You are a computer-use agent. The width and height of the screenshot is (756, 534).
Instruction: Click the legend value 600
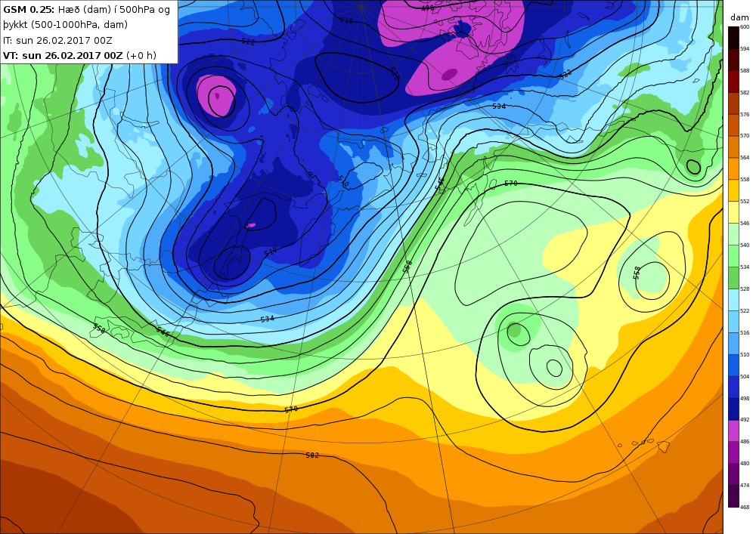(x=745, y=27)
